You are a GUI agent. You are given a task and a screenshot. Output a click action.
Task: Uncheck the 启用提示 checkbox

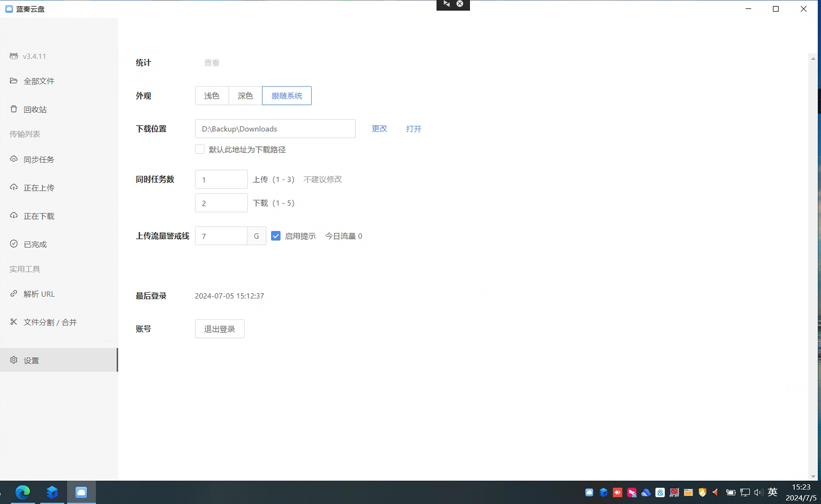(x=276, y=236)
